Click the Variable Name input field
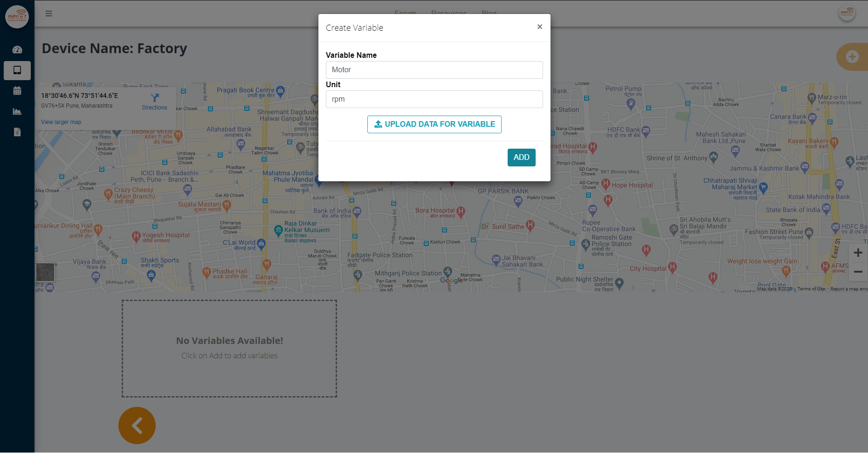 (x=434, y=70)
